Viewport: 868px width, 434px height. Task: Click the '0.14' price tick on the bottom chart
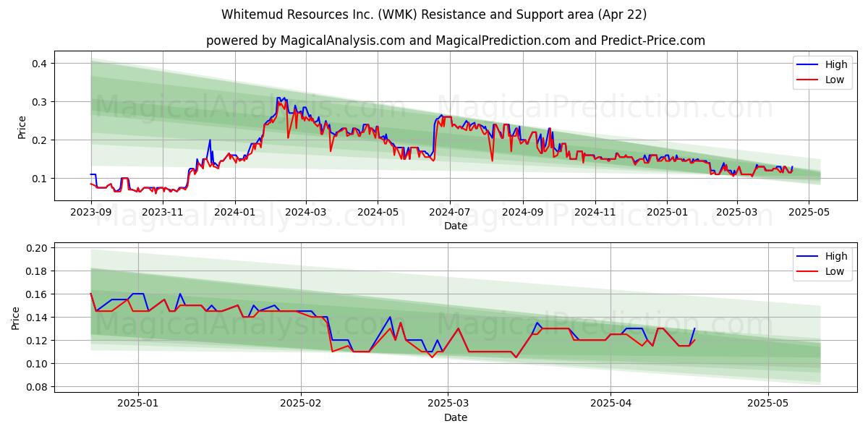click(38, 318)
